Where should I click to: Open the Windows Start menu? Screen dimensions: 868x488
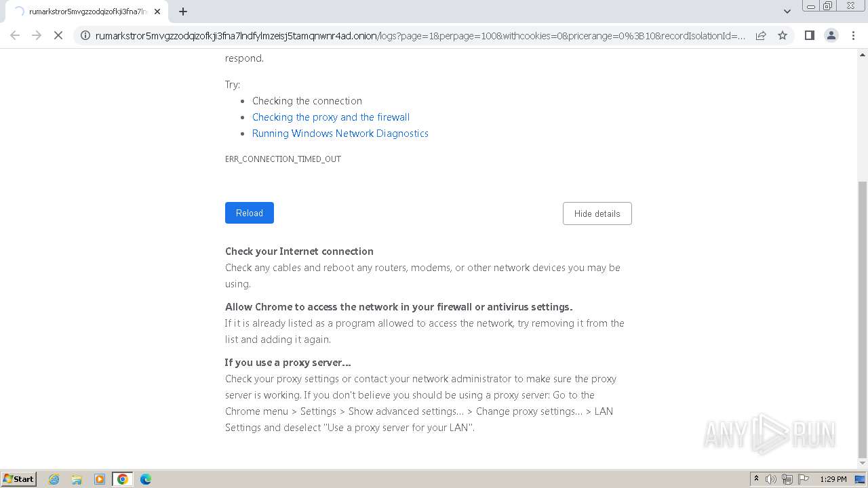[19, 479]
